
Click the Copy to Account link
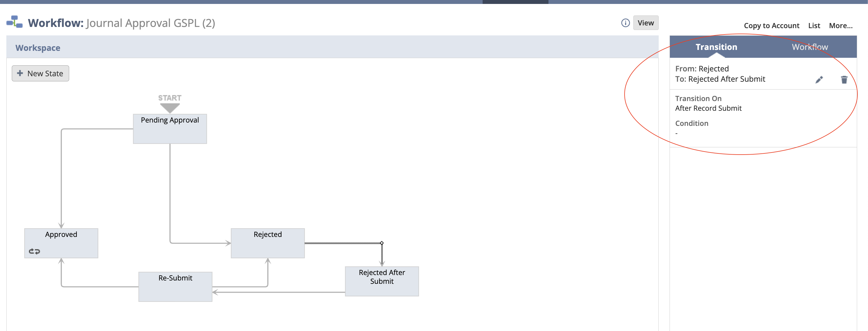[772, 25]
